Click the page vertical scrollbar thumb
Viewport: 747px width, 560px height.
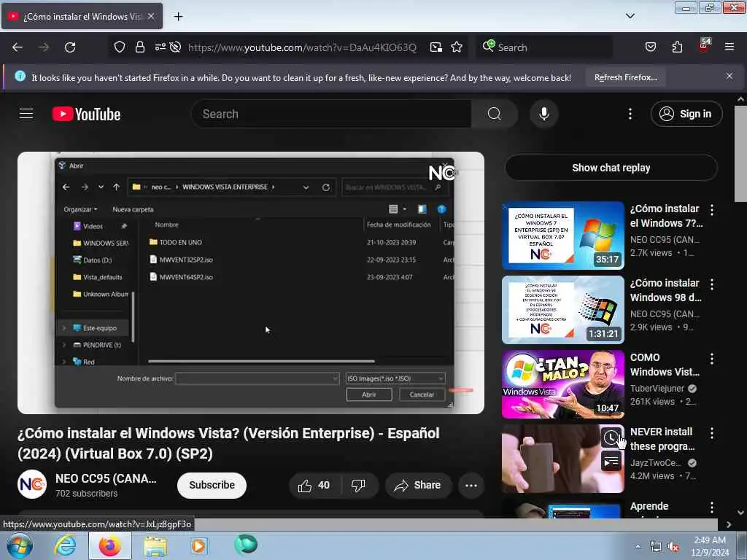[740, 153]
